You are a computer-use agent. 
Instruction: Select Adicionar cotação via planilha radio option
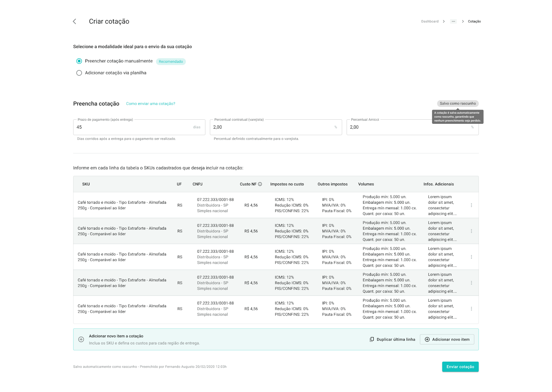coord(79,73)
